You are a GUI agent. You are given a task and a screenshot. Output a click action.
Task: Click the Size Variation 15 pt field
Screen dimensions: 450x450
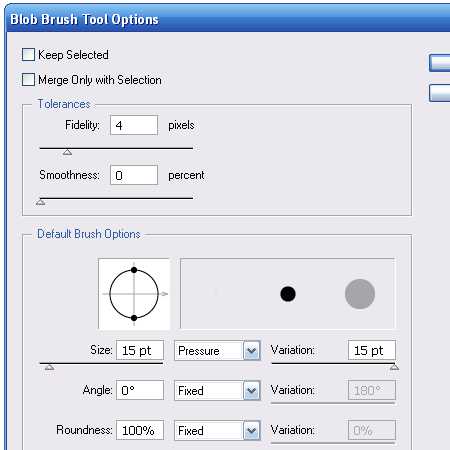(x=372, y=350)
